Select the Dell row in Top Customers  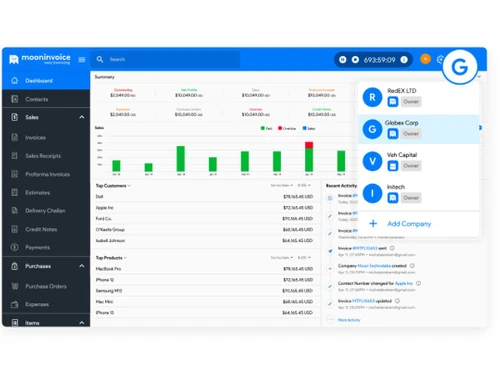pyautogui.click(x=204, y=197)
